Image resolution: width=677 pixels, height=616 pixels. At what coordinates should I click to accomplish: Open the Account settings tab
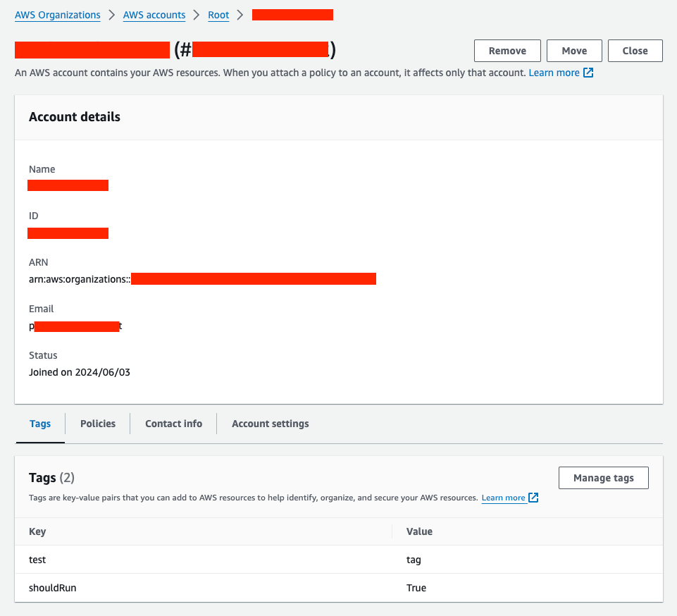click(271, 424)
